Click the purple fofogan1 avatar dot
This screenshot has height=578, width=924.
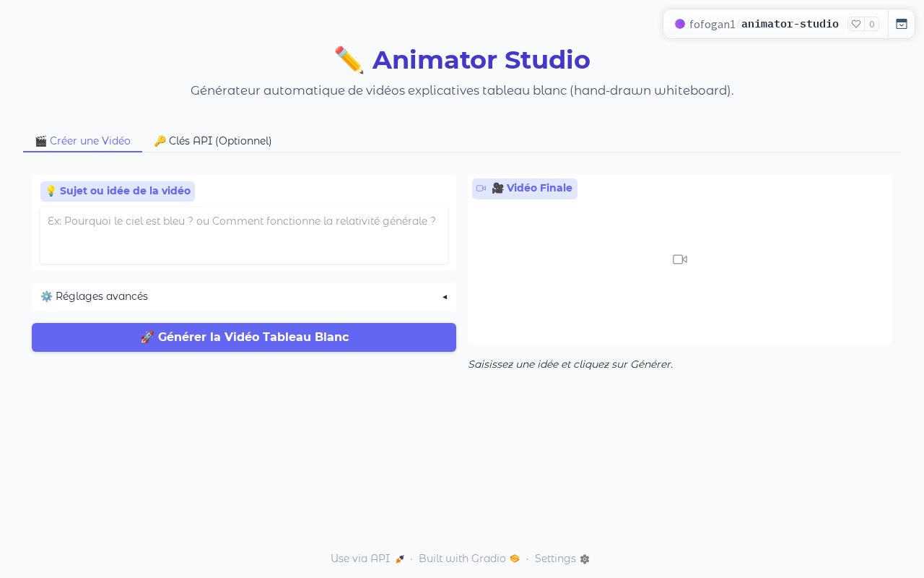(x=680, y=24)
